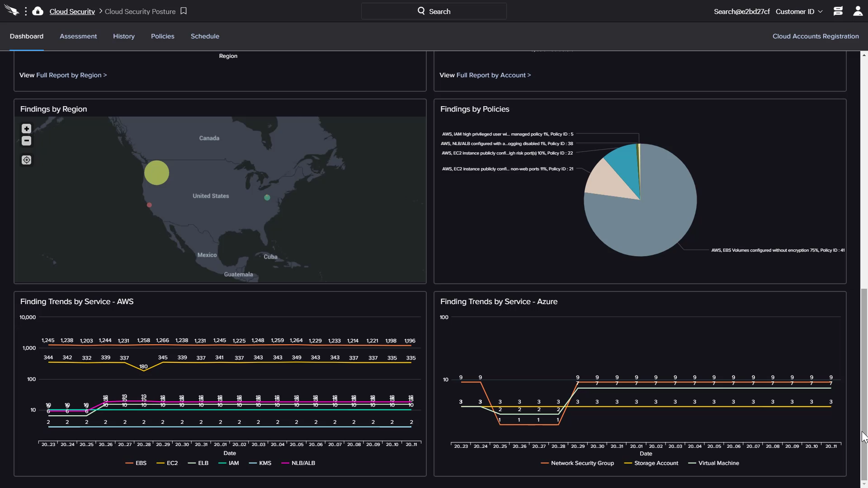Screen dimensions: 868x488
Task: Click the Search@e2bd27cf account name
Action: tap(741, 11)
